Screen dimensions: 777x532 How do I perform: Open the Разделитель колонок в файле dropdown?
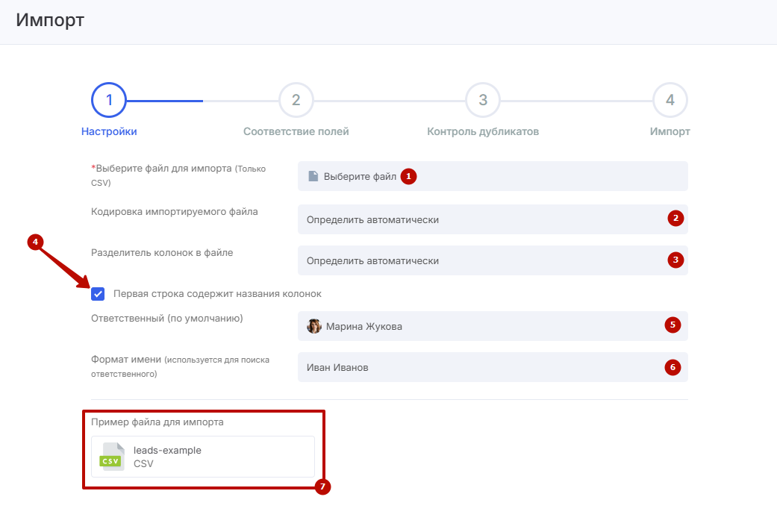tap(478, 261)
